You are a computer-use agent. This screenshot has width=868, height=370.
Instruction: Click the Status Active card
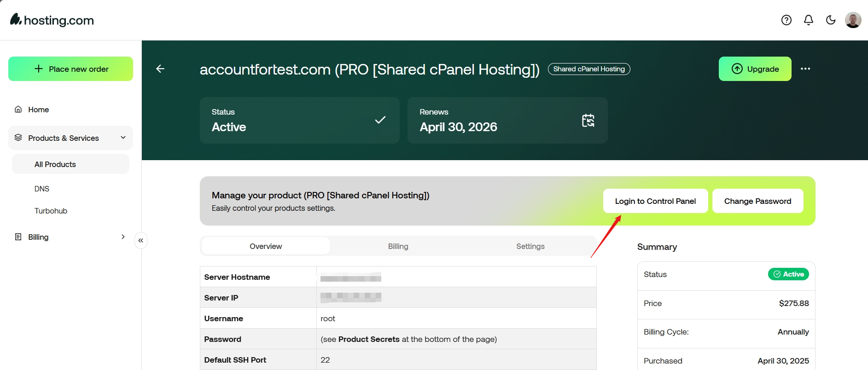300,120
